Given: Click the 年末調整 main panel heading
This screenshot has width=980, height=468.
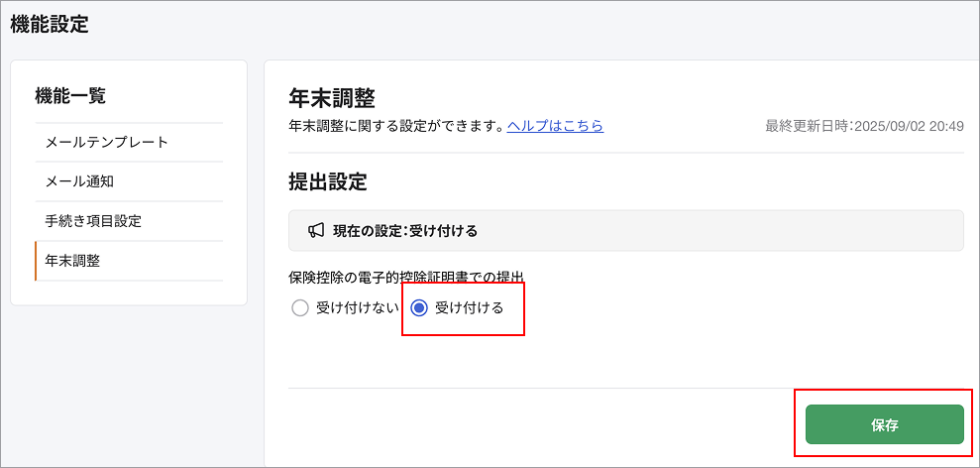Looking at the screenshot, I should [x=331, y=97].
